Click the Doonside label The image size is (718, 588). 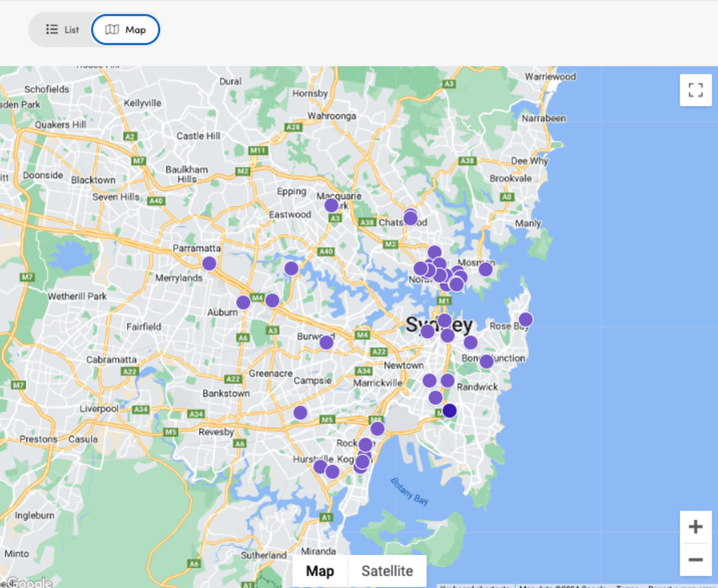pos(43,175)
